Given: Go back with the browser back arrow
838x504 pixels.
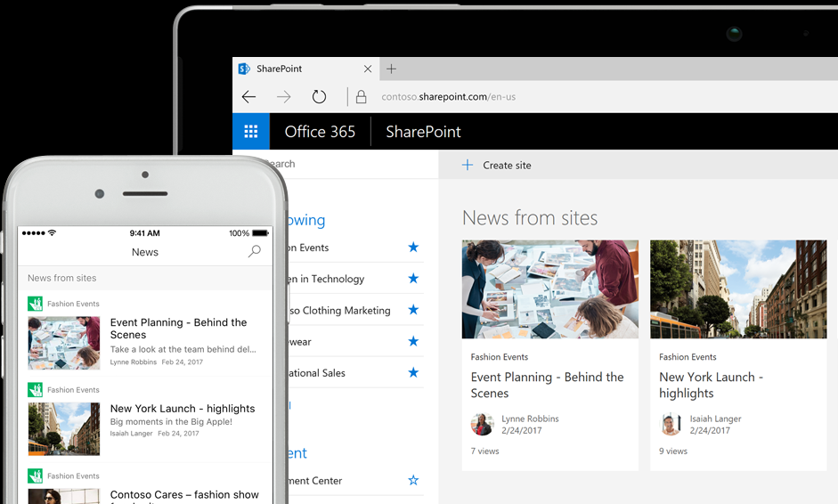Looking at the screenshot, I should coord(249,97).
